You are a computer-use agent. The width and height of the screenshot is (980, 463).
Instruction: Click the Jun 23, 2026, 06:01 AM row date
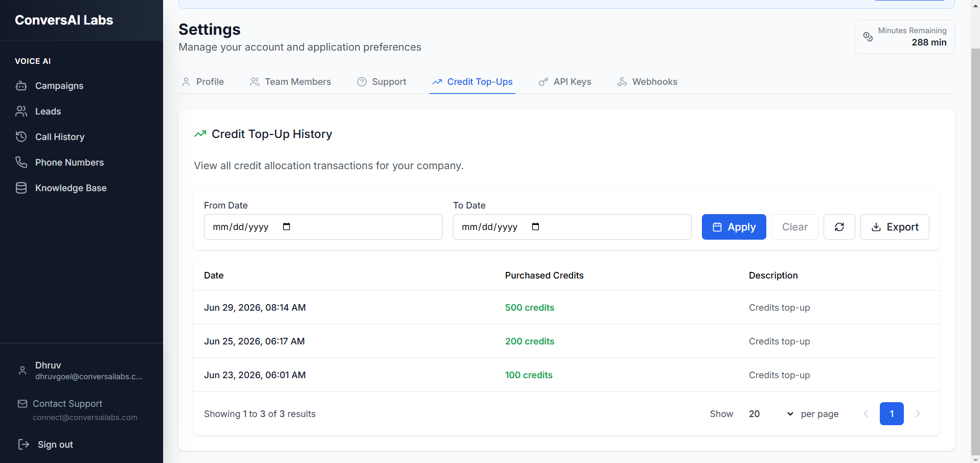pyautogui.click(x=255, y=375)
